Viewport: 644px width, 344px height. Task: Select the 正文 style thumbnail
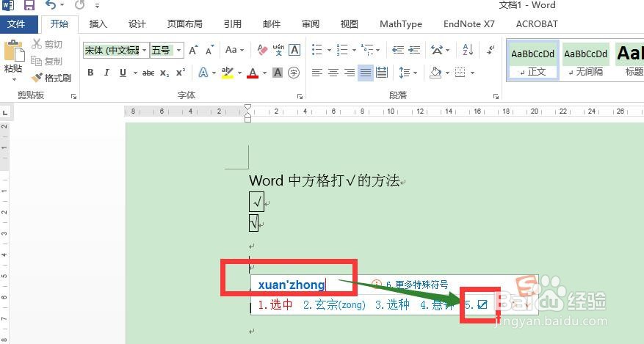(x=532, y=60)
